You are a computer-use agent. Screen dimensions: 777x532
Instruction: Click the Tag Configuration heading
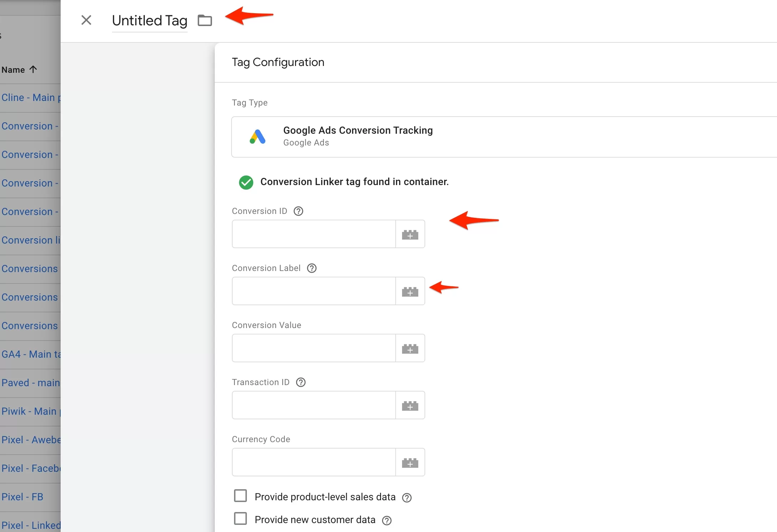pyautogui.click(x=278, y=62)
